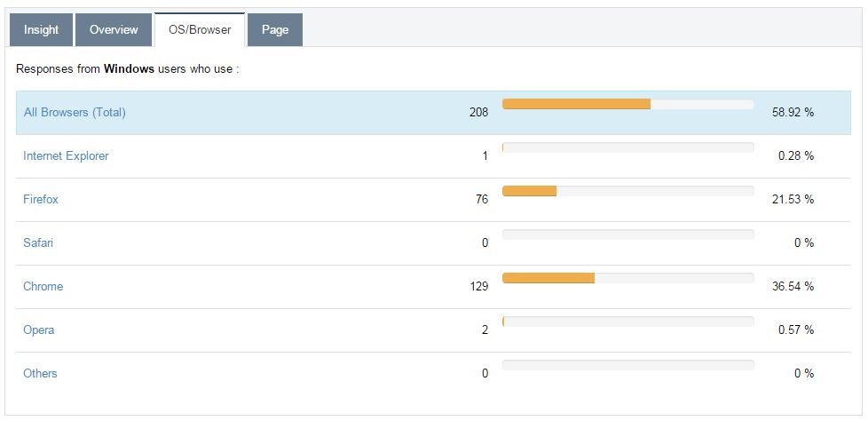This screenshot has height=421, width=868.
Task: Click the Opera 0.57% progress bar
Action: click(x=627, y=322)
